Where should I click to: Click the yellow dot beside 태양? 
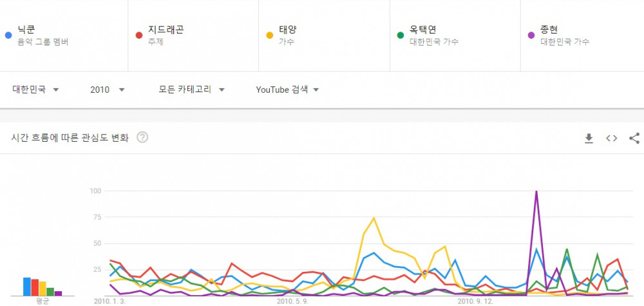pyautogui.click(x=270, y=35)
